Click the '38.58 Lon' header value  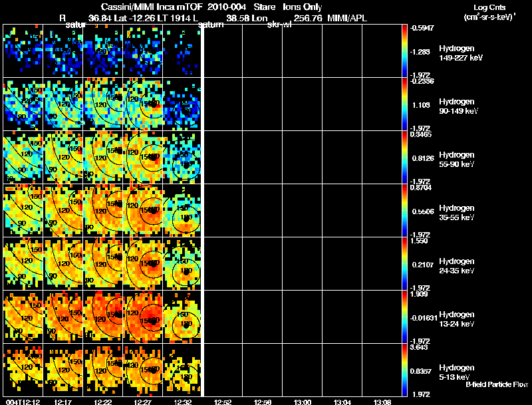(247, 19)
